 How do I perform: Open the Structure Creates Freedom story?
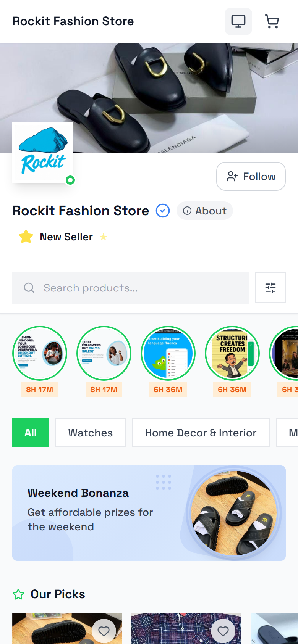tap(232, 353)
